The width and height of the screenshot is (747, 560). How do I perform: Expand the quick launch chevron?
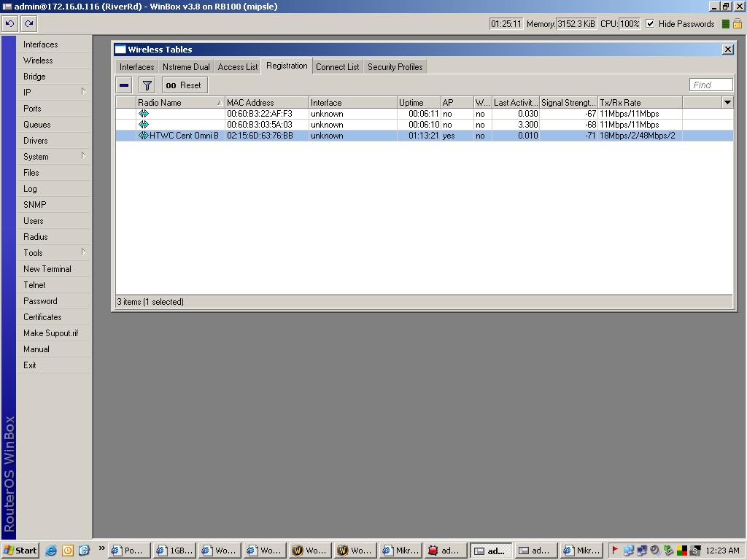pyautogui.click(x=101, y=548)
